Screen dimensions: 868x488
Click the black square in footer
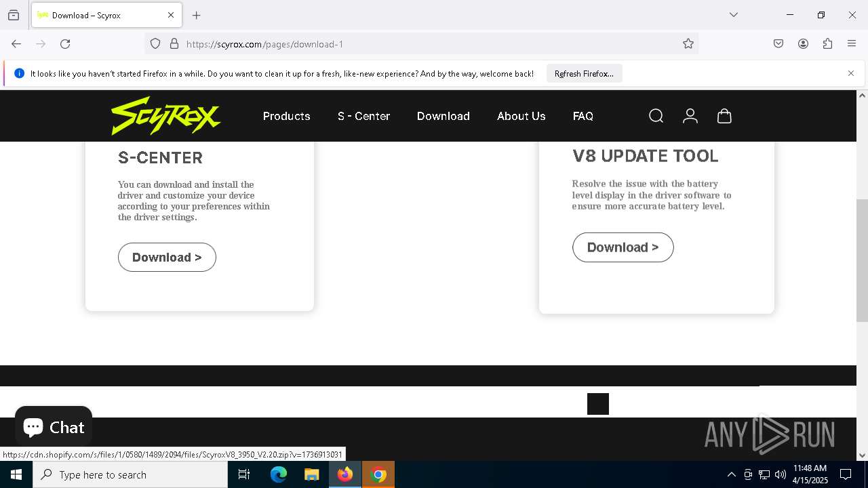coord(598,404)
